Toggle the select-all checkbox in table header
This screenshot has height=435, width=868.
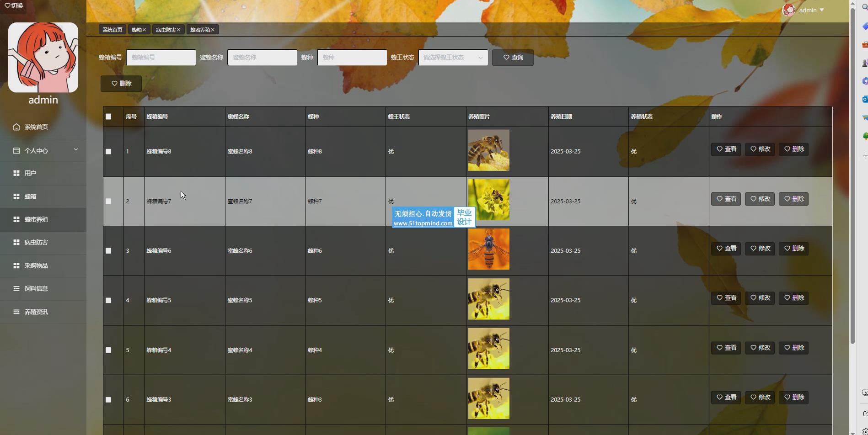108,117
